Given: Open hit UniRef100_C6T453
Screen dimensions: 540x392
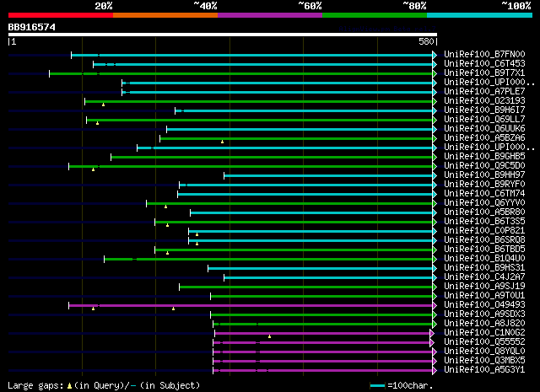Looking at the screenshot, I should click(484, 63).
